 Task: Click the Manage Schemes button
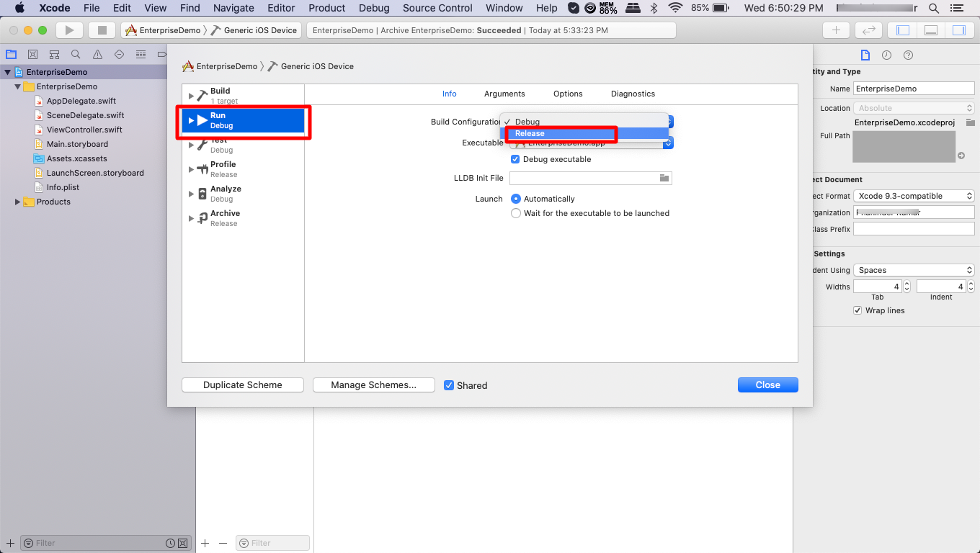[374, 385]
